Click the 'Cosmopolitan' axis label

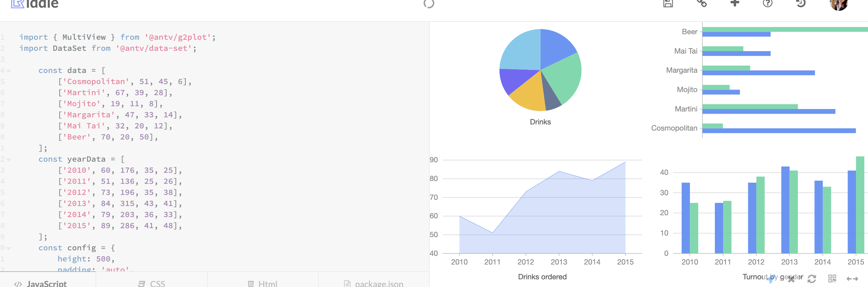pyautogui.click(x=674, y=128)
